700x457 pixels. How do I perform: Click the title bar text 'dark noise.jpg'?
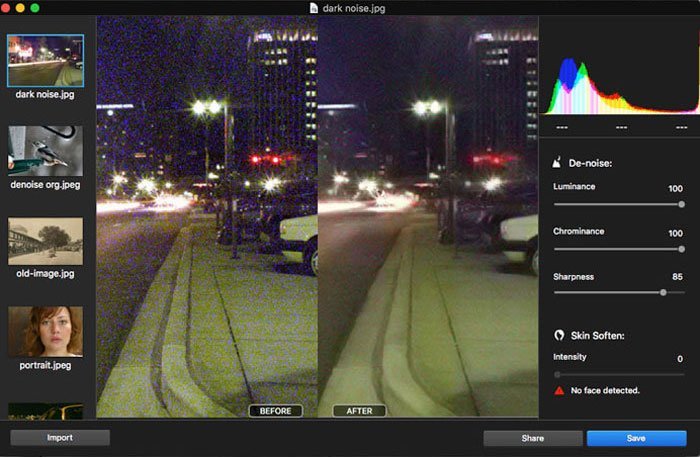[x=354, y=8]
